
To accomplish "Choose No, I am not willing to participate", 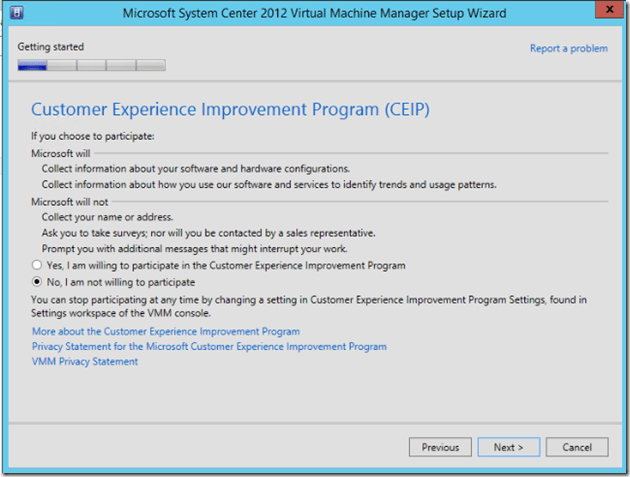I will [37, 283].
